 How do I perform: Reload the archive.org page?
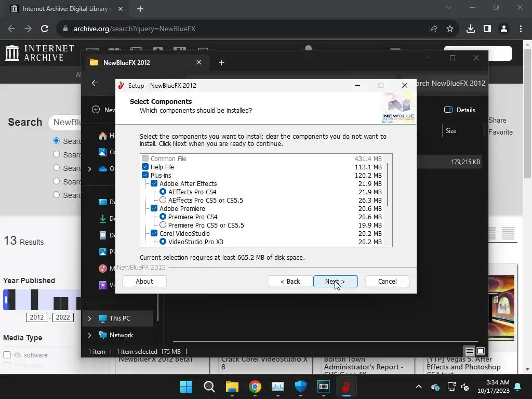pos(45,29)
